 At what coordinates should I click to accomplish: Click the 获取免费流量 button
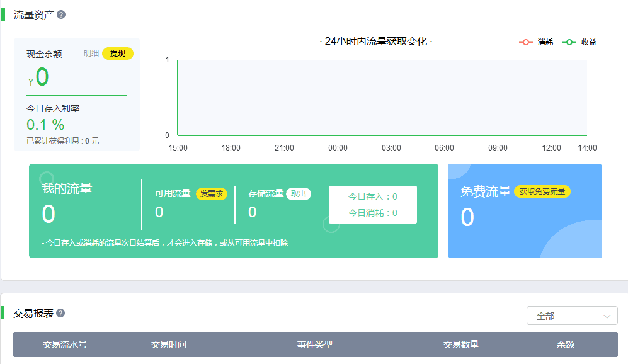click(x=542, y=191)
